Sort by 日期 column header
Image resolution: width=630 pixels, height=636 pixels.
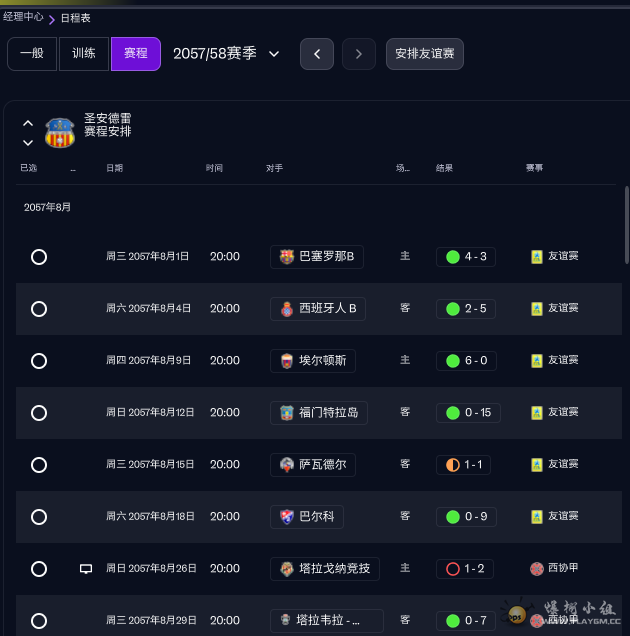[x=114, y=168]
